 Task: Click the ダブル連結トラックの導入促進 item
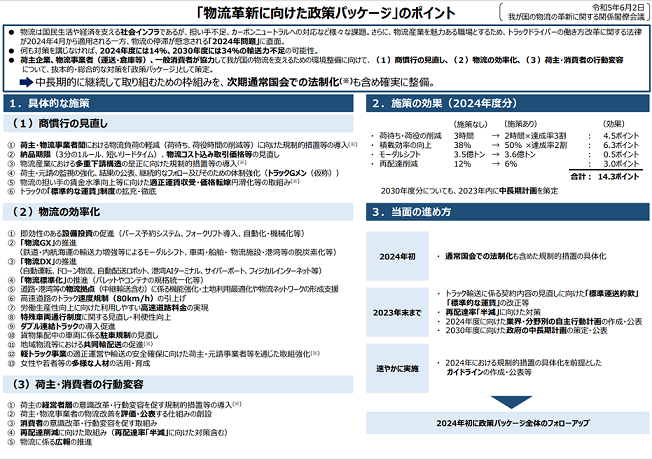[x=68, y=326]
